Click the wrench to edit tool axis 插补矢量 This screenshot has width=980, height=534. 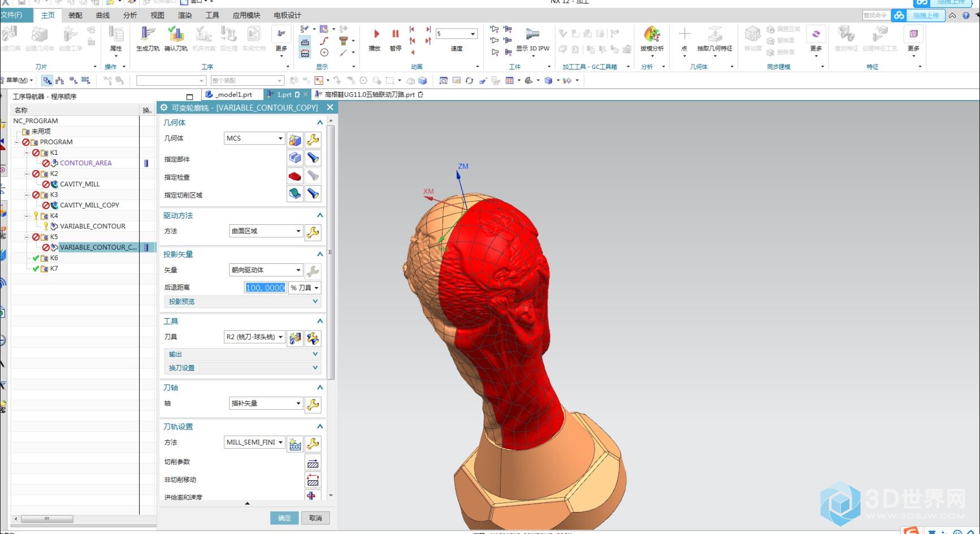313,404
